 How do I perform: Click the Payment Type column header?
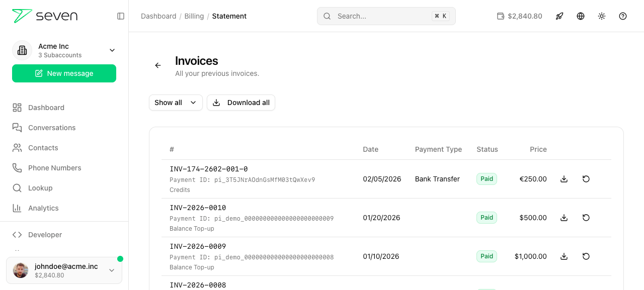click(438, 149)
